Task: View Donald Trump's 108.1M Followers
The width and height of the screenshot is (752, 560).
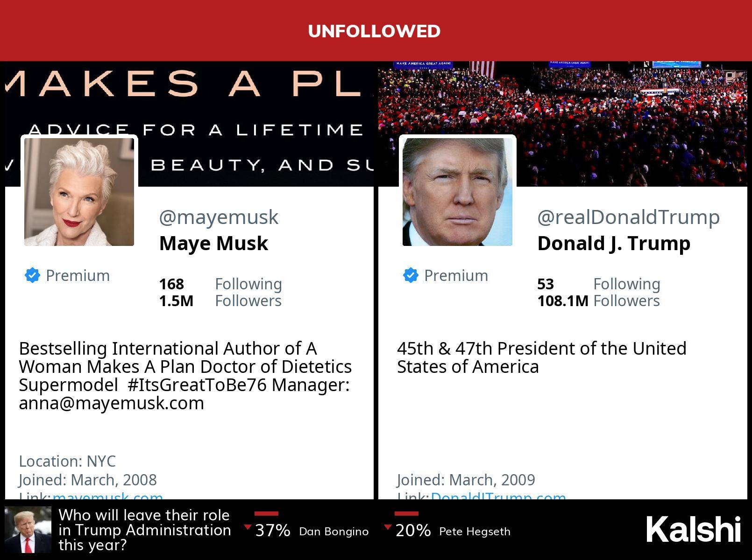Action: click(x=598, y=301)
